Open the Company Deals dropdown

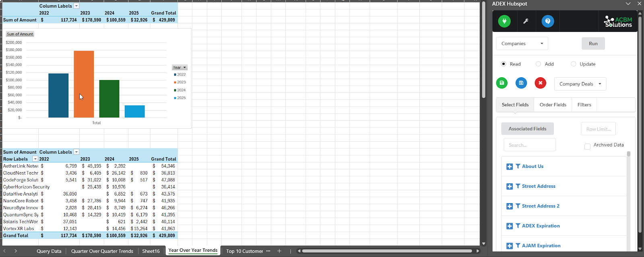580,84
